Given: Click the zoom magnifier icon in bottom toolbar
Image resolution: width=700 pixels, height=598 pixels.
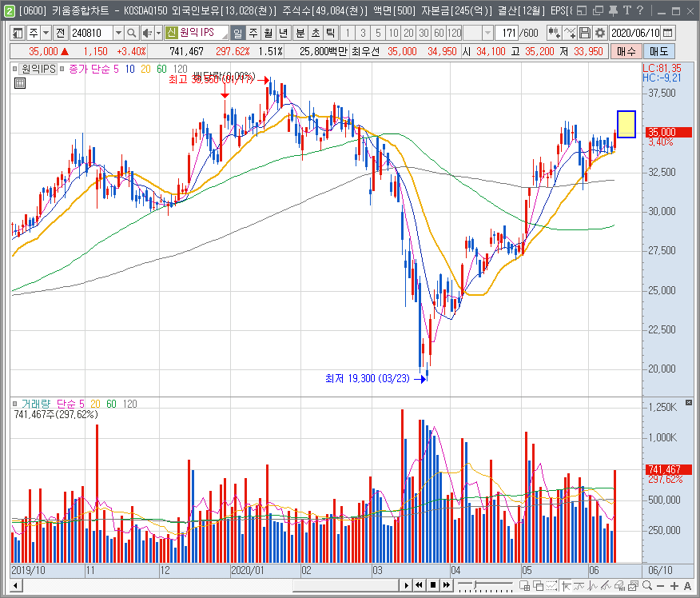Looking at the screenshot, I should 647,585.
